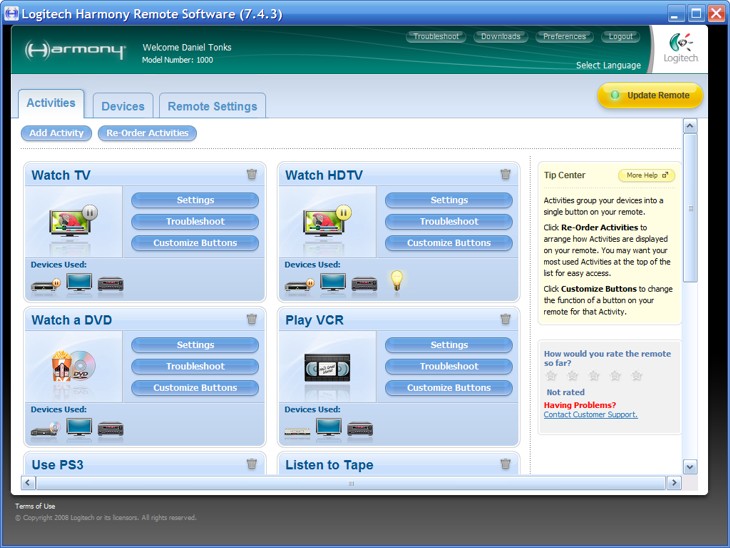
Task: Click Re-Order Activities button
Action: 147,133
